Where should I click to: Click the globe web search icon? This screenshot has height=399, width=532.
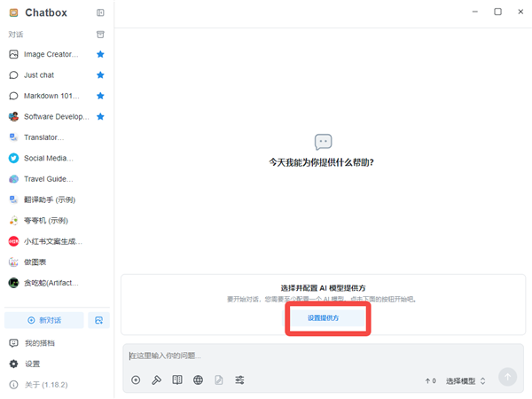(198, 380)
